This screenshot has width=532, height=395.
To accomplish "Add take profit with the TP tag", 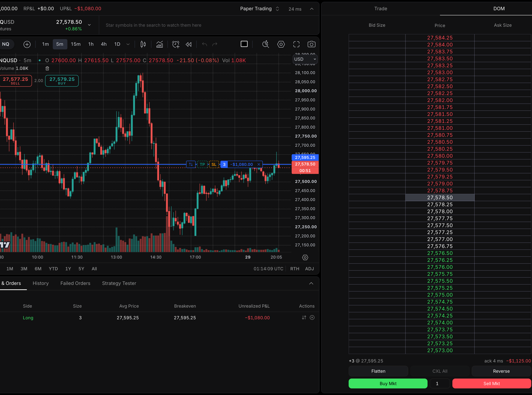I will pyautogui.click(x=202, y=164).
